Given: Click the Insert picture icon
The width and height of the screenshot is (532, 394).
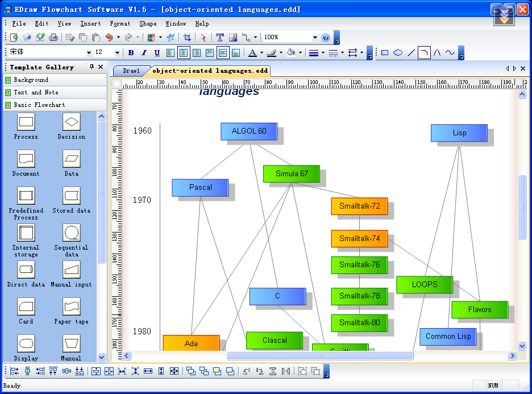Looking at the screenshot, I should (233, 38).
